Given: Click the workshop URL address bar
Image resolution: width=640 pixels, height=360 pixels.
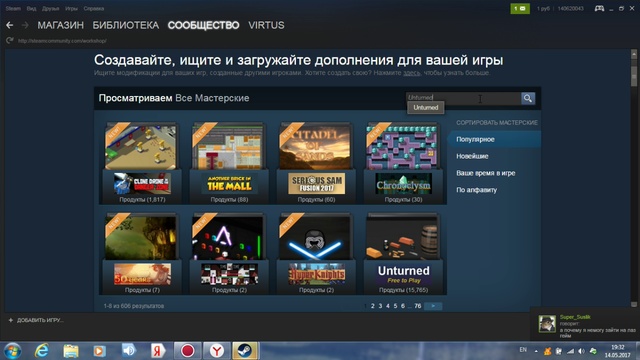Looking at the screenshot, I should 62,41.
